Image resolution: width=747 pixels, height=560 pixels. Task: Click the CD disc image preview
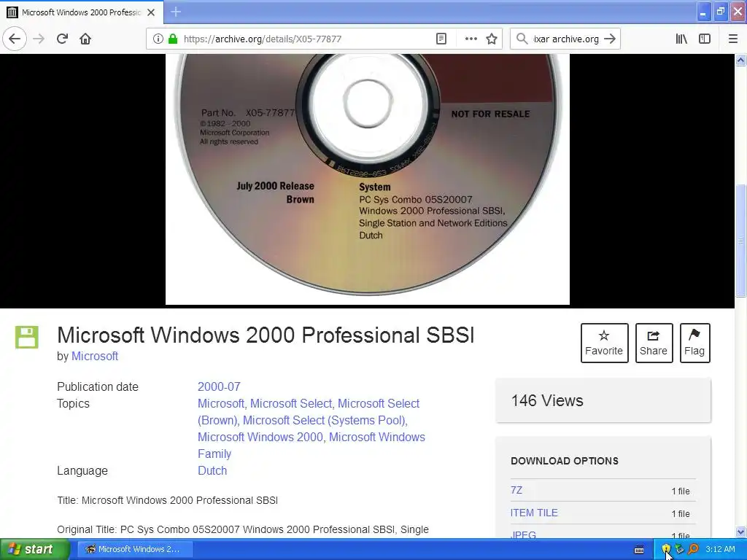[x=368, y=179]
